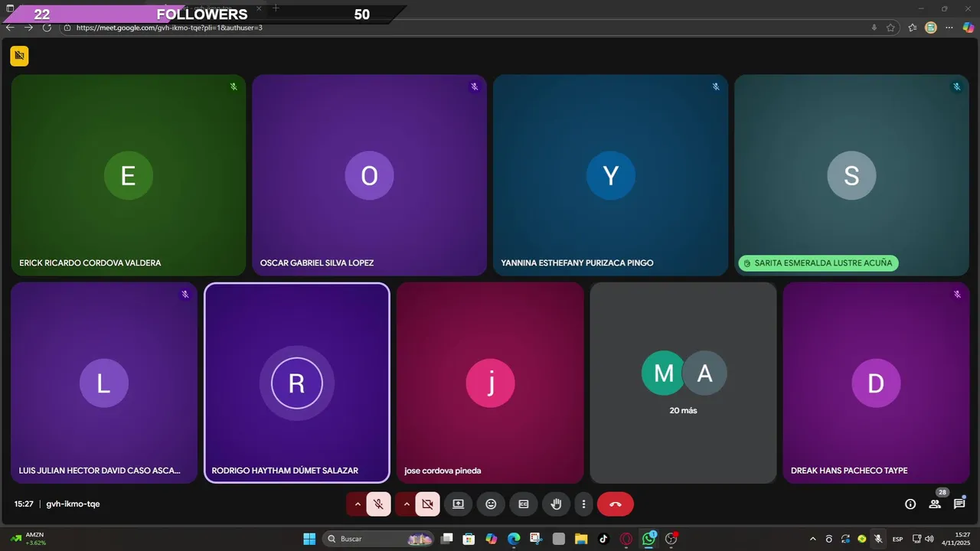980x551 pixels.
Task: Select Erick Ricardo Cordova Valdera's tile
Action: click(129, 175)
